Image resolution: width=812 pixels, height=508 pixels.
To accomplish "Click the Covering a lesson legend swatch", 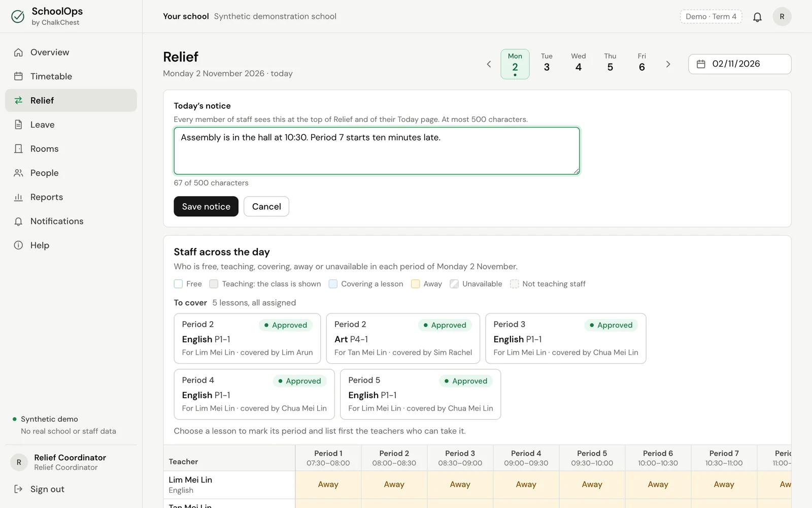I will [333, 284].
